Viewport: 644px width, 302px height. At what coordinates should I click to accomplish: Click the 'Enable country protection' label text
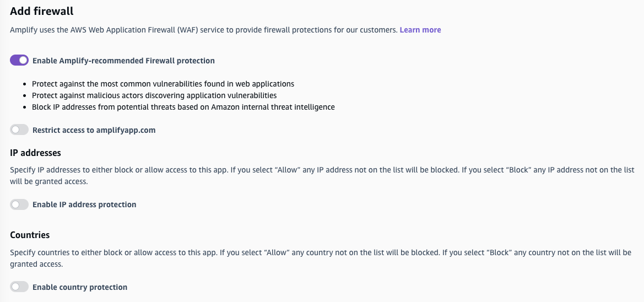80,287
